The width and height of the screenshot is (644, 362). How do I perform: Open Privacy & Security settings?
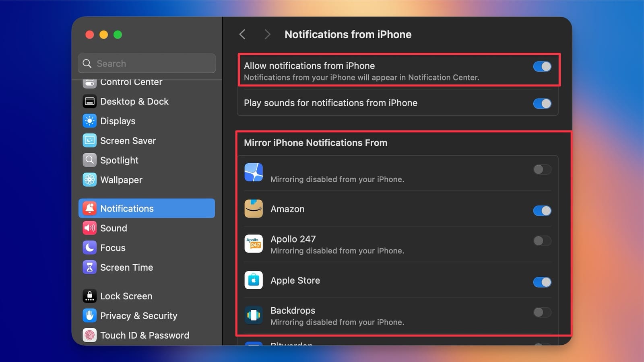[x=90, y=315]
